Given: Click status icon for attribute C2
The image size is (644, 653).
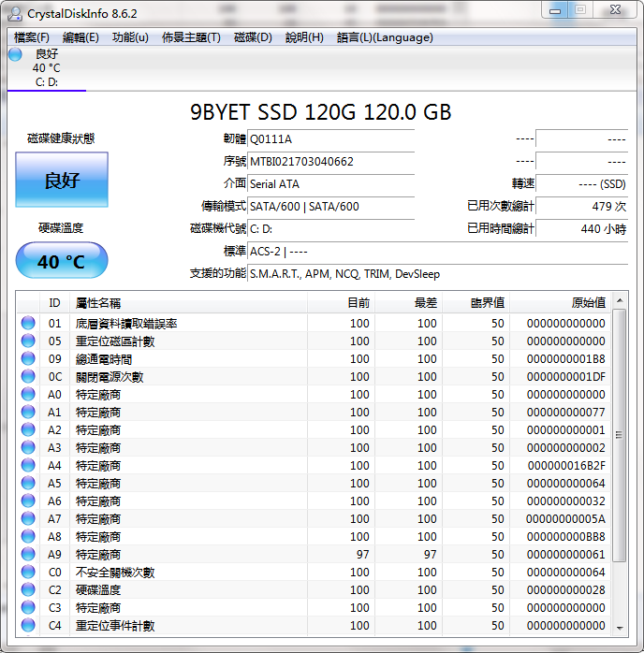Looking at the screenshot, I should click(28, 589).
